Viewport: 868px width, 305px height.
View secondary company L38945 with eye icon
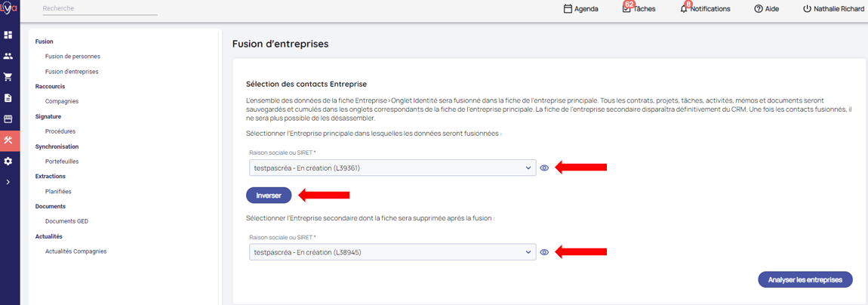click(544, 252)
